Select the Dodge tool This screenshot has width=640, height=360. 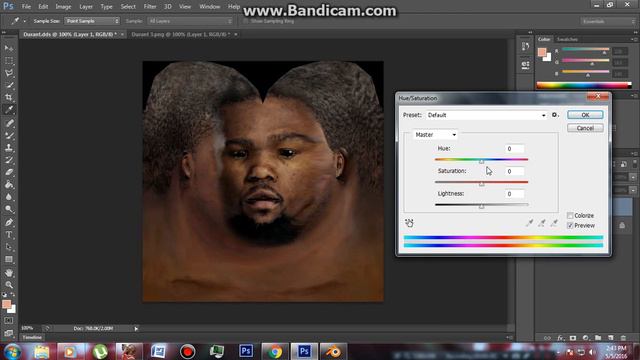coord(9,209)
